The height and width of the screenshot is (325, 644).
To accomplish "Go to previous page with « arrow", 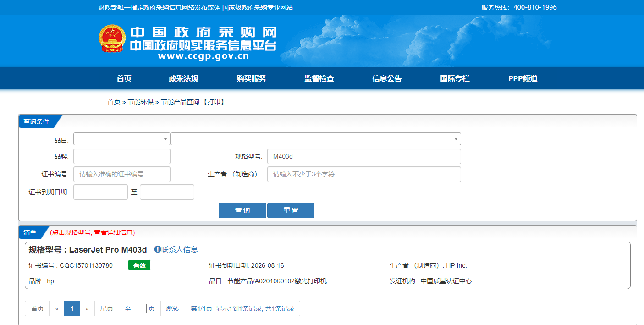I will [57, 308].
